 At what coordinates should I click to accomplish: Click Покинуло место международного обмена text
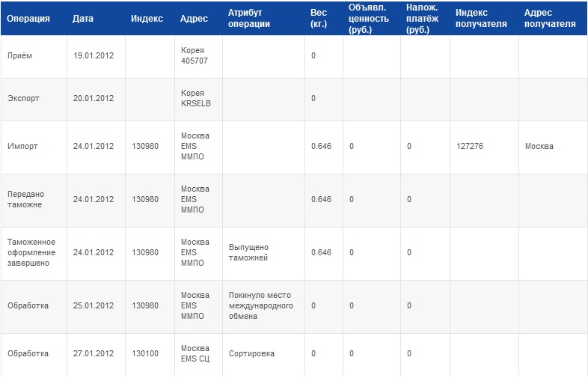pos(261,305)
